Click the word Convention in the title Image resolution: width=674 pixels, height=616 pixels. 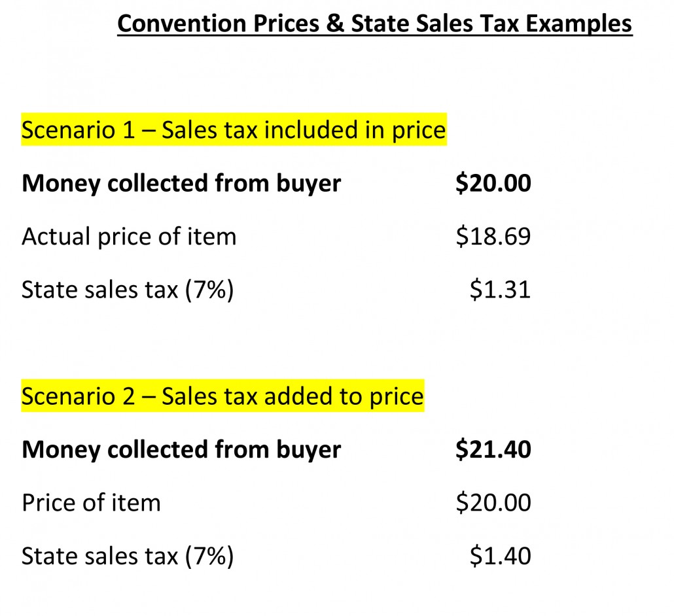[182, 24]
